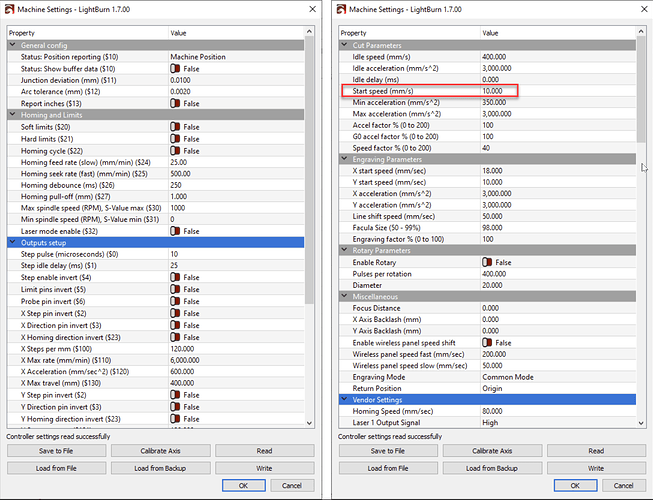This screenshot has height=500, width=653.
Task: Click Load from File in left window
Action: point(56,468)
